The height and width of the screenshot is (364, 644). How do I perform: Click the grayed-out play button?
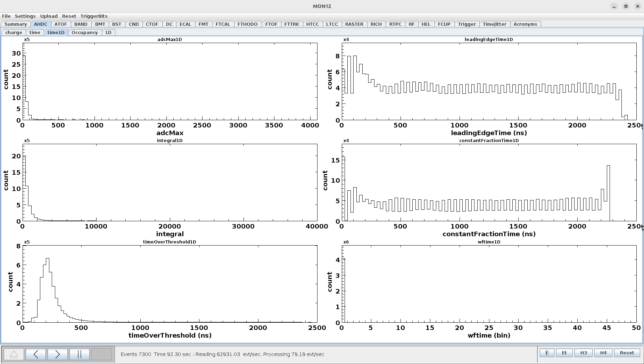click(x=101, y=354)
